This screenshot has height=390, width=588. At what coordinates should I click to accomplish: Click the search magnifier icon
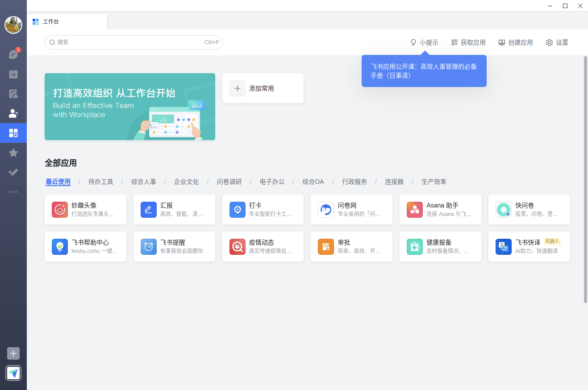pyautogui.click(x=52, y=42)
